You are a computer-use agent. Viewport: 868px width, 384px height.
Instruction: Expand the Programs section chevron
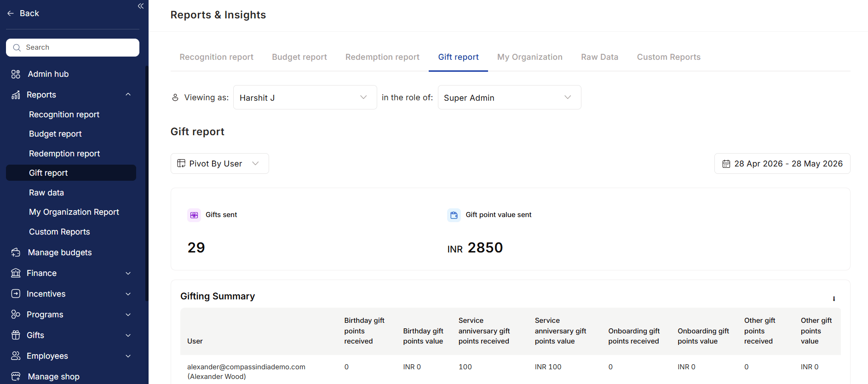pos(128,315)
